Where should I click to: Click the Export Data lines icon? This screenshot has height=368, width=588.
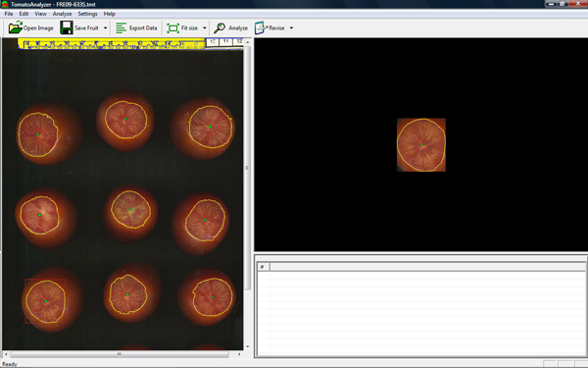tap(121, 27)
